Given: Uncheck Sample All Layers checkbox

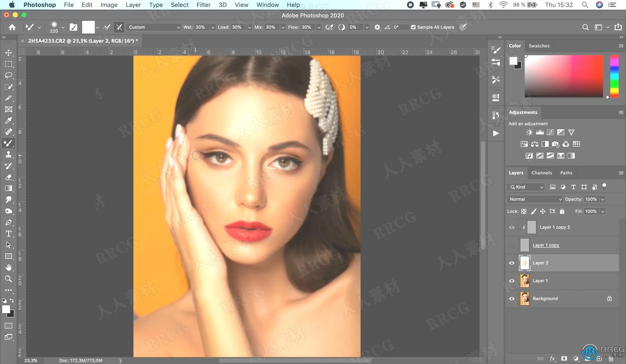Looking at the screenshot, I should click(413, 27).
